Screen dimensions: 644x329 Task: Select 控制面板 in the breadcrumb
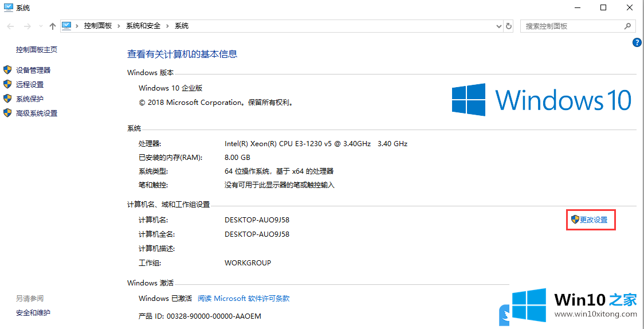click(98, 26)
